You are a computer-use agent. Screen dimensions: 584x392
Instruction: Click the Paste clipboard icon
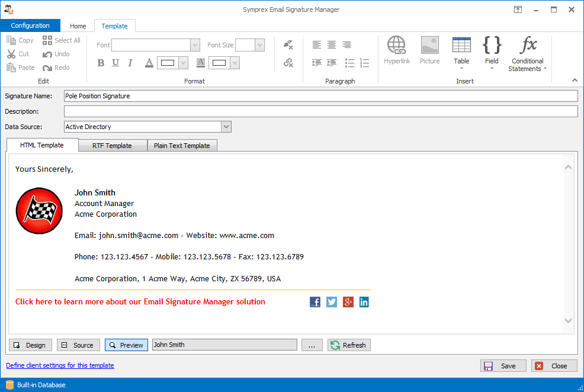11,68
